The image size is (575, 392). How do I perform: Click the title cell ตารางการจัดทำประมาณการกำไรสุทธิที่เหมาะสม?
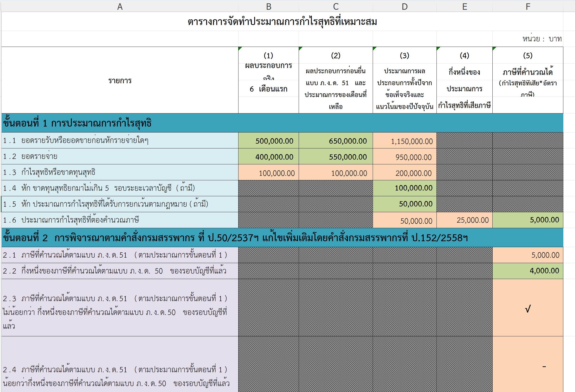282,21
